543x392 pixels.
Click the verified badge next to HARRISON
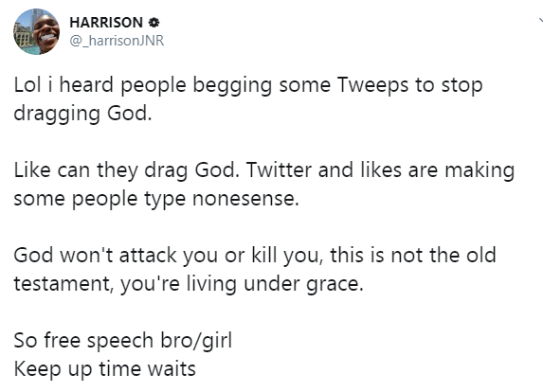click(154, 23)
